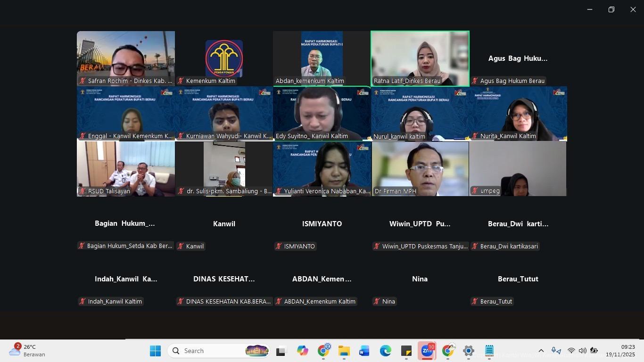Open Copilot from the taskbar
644x362 pixels.
click(302, 351)
